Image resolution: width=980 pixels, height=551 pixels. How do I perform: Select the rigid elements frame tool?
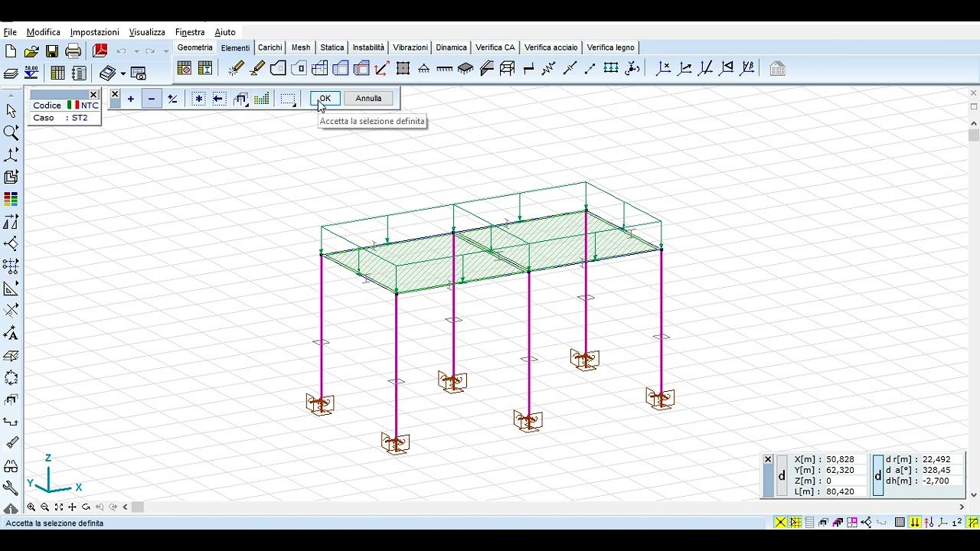click(x=507, y=69)
